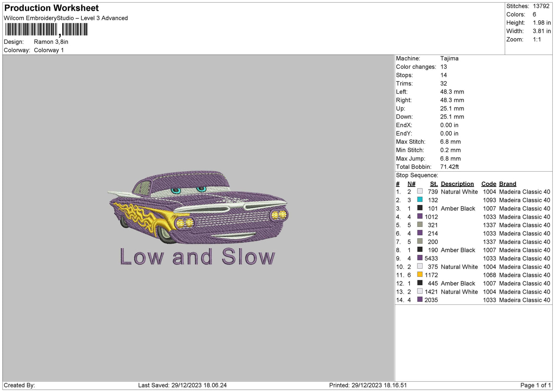Click the Colors value "6"

(x=534, y=15)
